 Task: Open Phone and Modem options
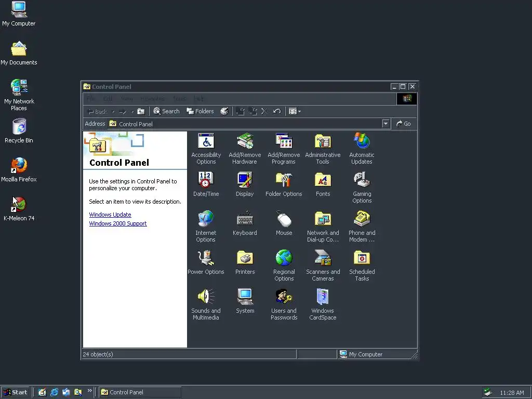point(362,227)
